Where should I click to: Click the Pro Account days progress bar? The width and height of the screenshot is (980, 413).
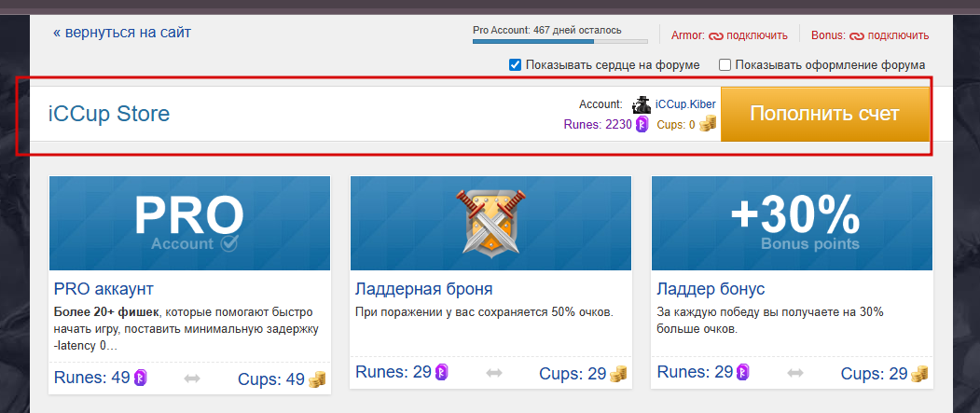[560, 41]
